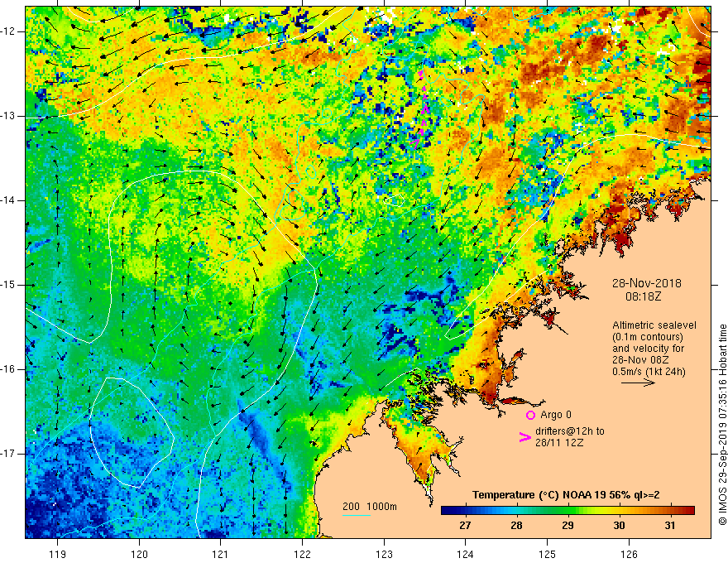
Task: Click the color bar tick label 30
Action: click(x=619, y=526)
